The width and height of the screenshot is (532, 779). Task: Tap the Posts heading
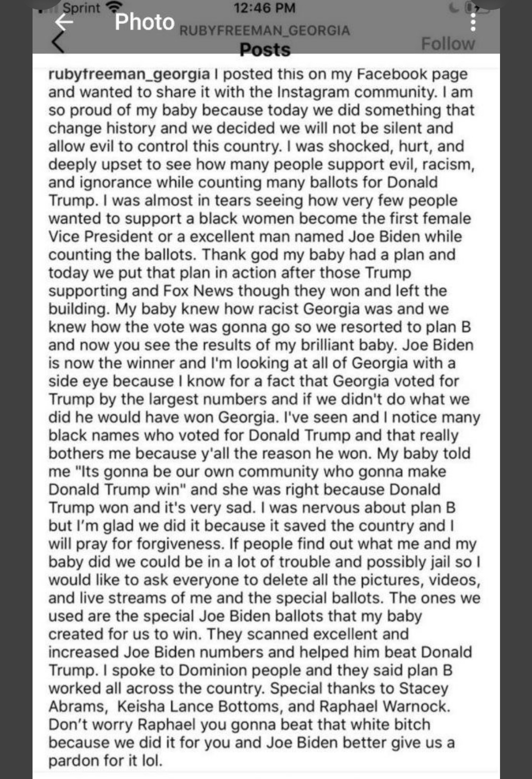(265, 50)
